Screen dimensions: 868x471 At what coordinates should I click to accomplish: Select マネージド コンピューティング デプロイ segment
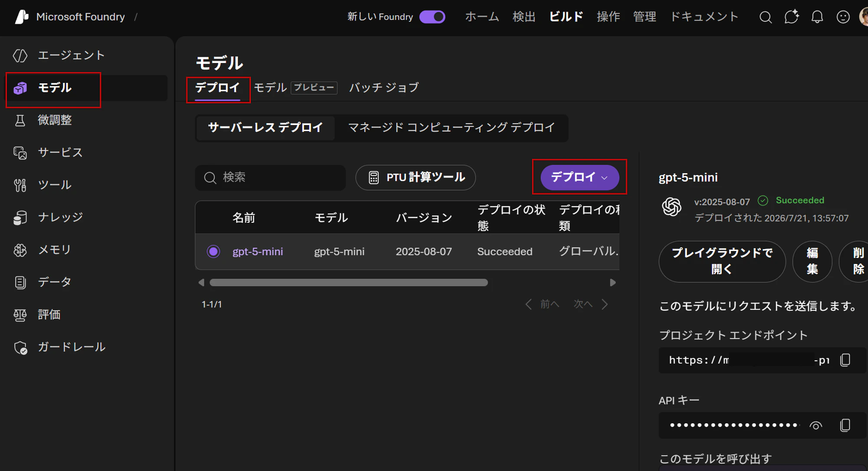click(451, 128)
